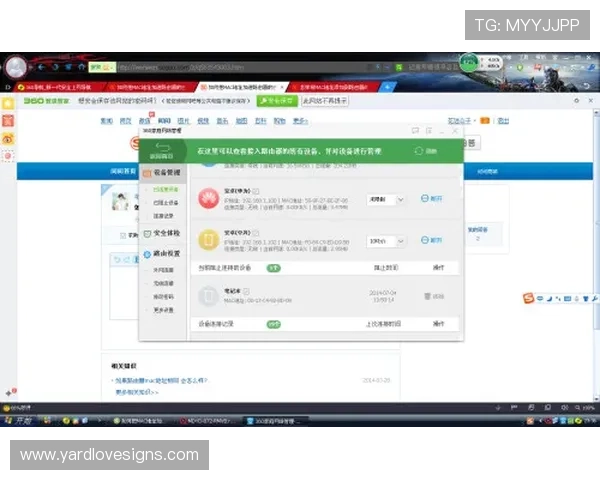Click the refresh icon in green header
The width and height of the screenshot is (600, 480).
tap(419, 151)
